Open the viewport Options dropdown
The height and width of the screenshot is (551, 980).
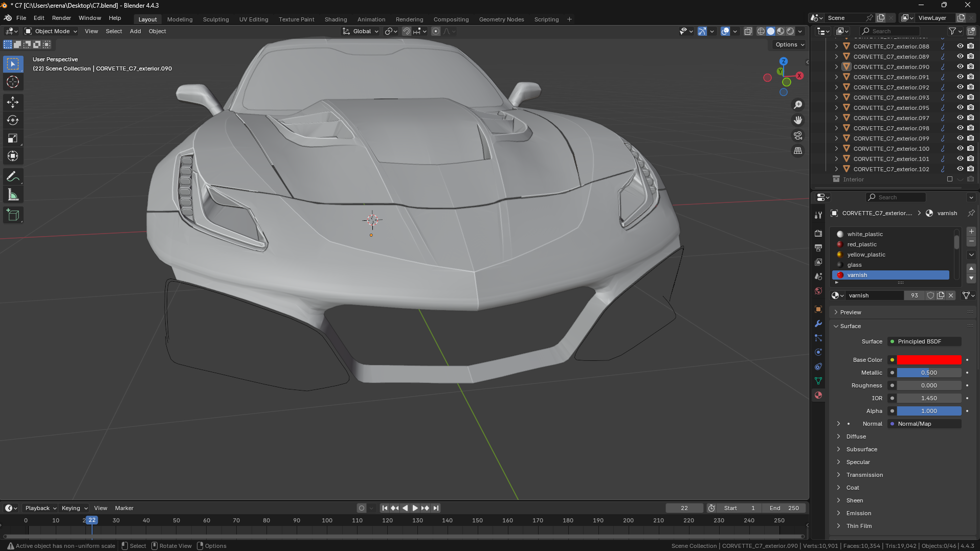(x=789, y=44)
